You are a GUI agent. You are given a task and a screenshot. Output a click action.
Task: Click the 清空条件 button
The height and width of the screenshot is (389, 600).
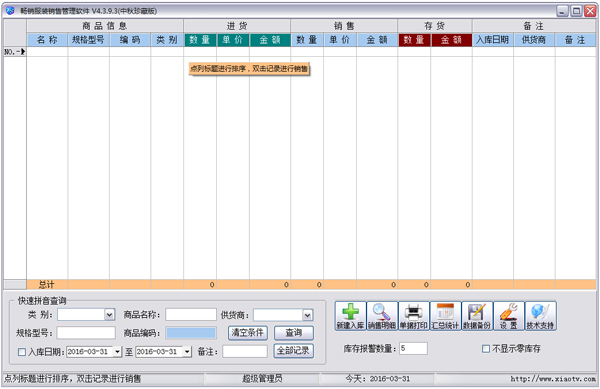point(248,333)
